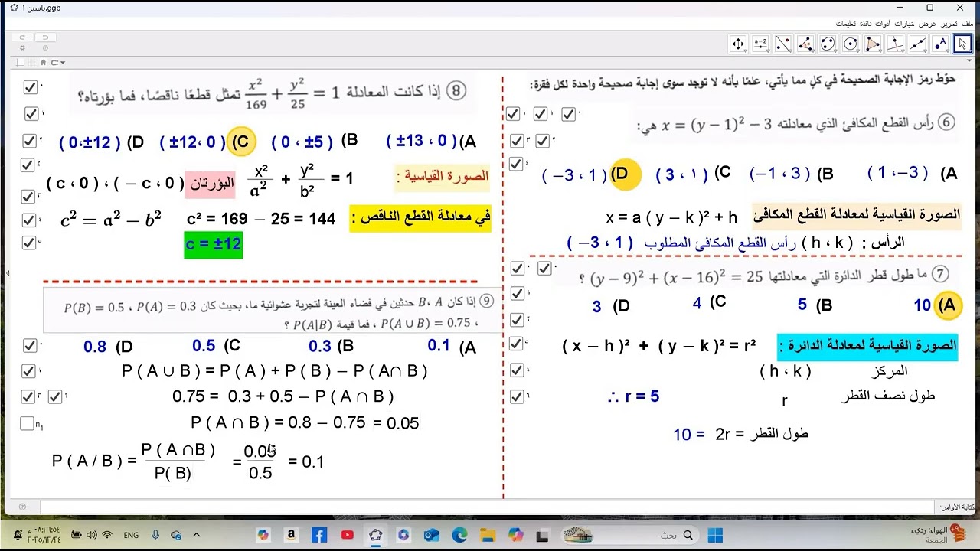Uncheck the checkbox beside question 8 heading
The width and height of the screenshot is (980, 551).
[31, 87]
